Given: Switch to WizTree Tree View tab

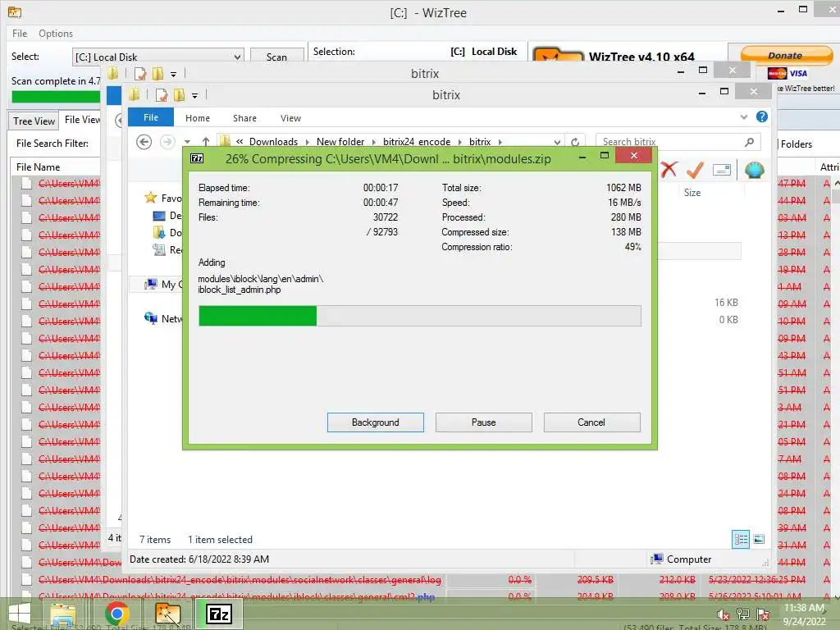Looking at the screenshot, I should pyautogui.click(x=34, y=121).
